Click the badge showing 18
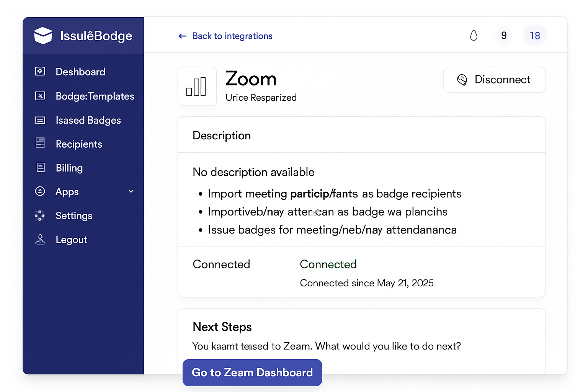588x392 pixels. point(534,36)
